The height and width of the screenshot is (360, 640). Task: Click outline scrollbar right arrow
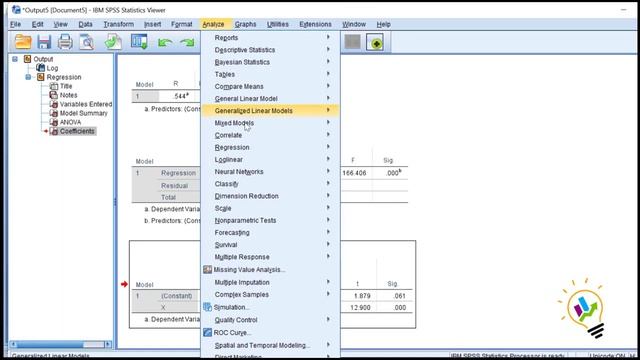click(x=108, y=344)
